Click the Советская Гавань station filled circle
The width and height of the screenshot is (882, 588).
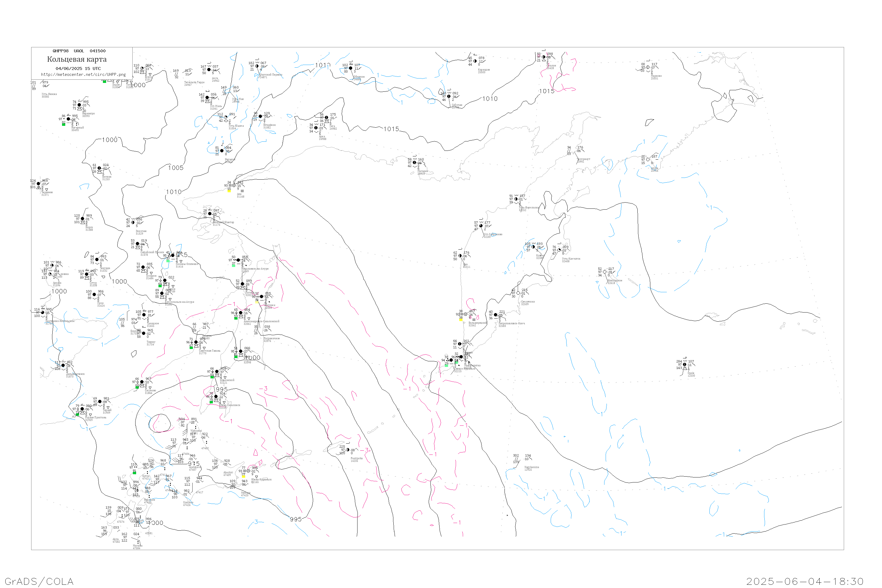pos(196,342)
